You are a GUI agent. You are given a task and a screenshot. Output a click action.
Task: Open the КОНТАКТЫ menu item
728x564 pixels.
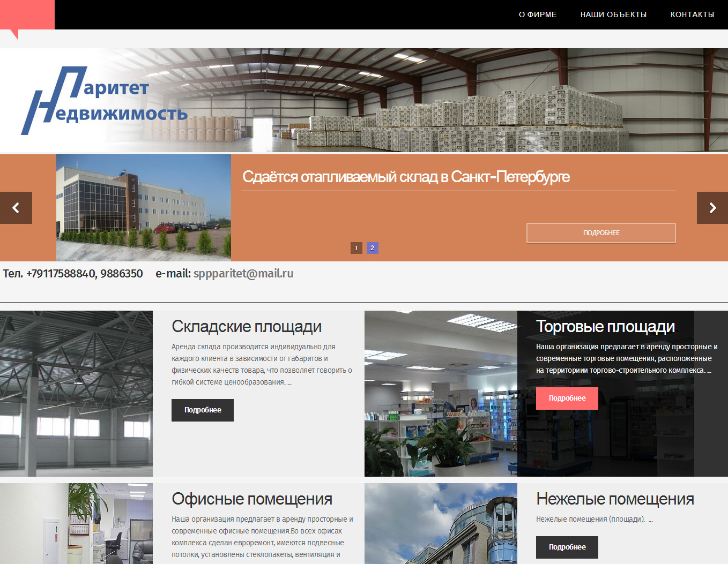click(x=692, y=14)
